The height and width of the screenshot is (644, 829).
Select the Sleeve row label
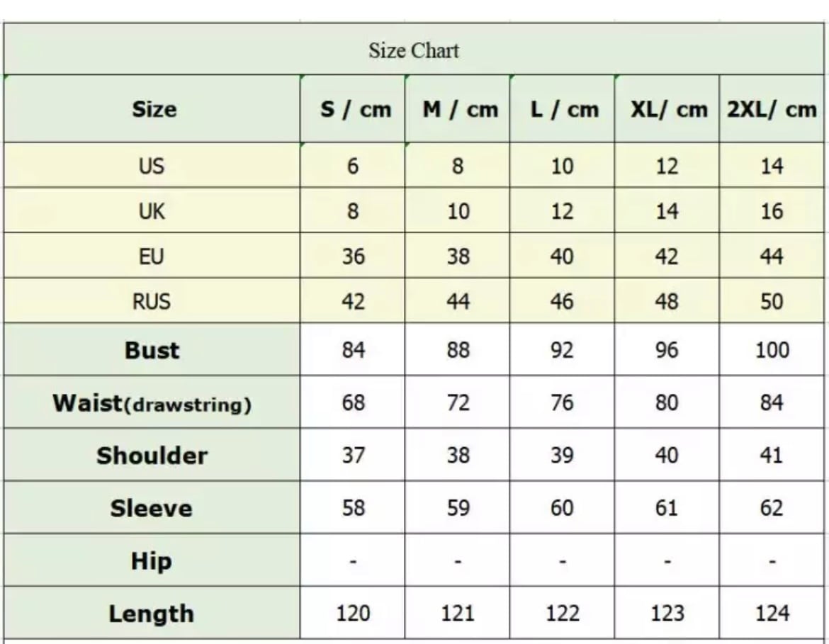pyautogui.click(x=152, y=507)
